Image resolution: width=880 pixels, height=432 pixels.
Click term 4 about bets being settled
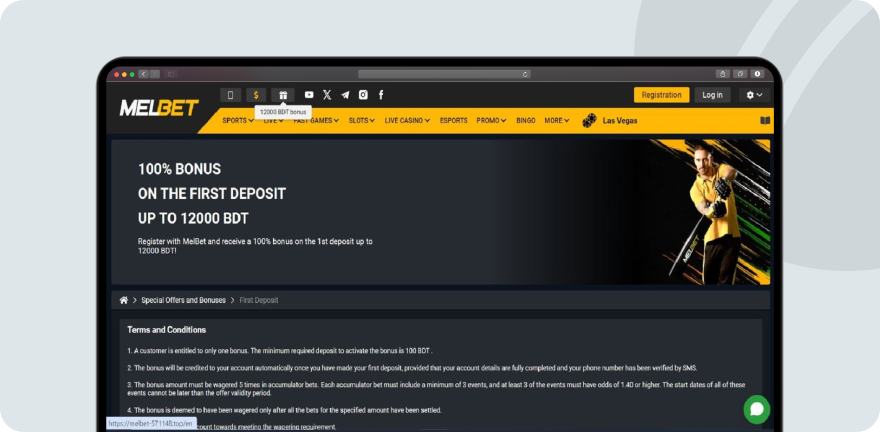pos(284,410)
